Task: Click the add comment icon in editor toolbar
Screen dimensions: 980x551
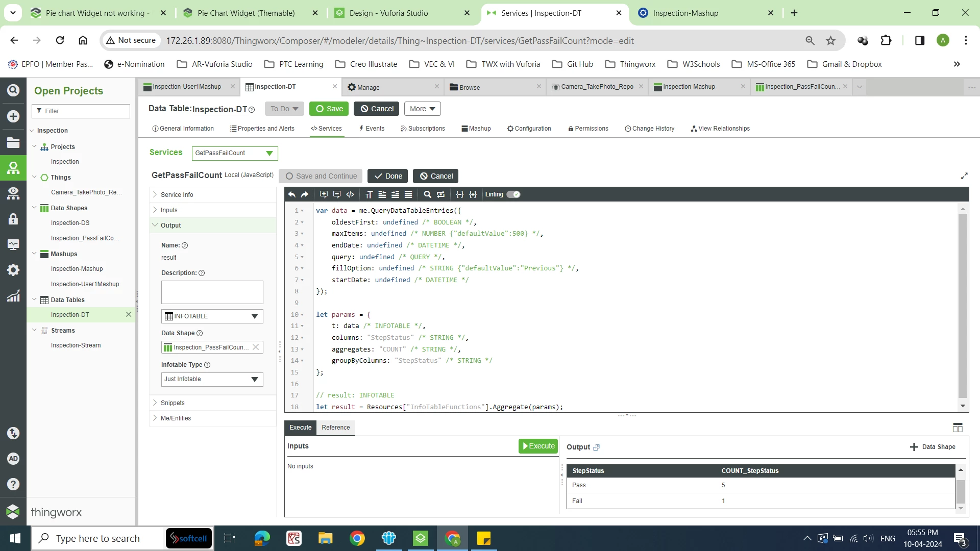Action: pyautogui.click(x=324, y=194)
